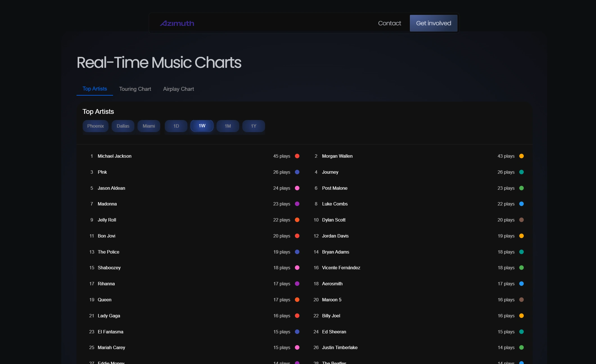Select artist name Morgan Wallen
Screen dimensions: 596x364
pyautogui.click(x=337, y=156)
